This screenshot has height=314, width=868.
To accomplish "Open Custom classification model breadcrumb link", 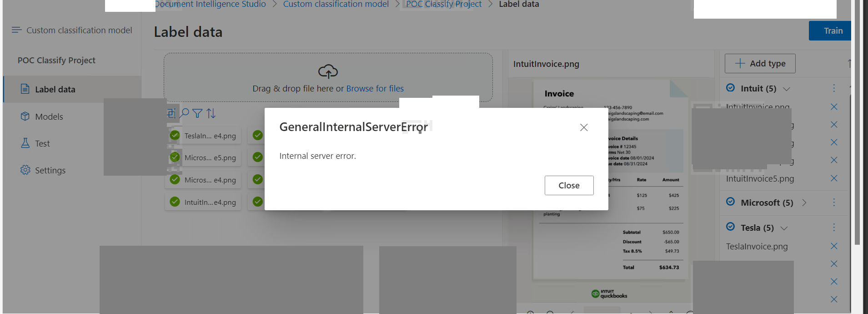I will click(x=336, y=4).
